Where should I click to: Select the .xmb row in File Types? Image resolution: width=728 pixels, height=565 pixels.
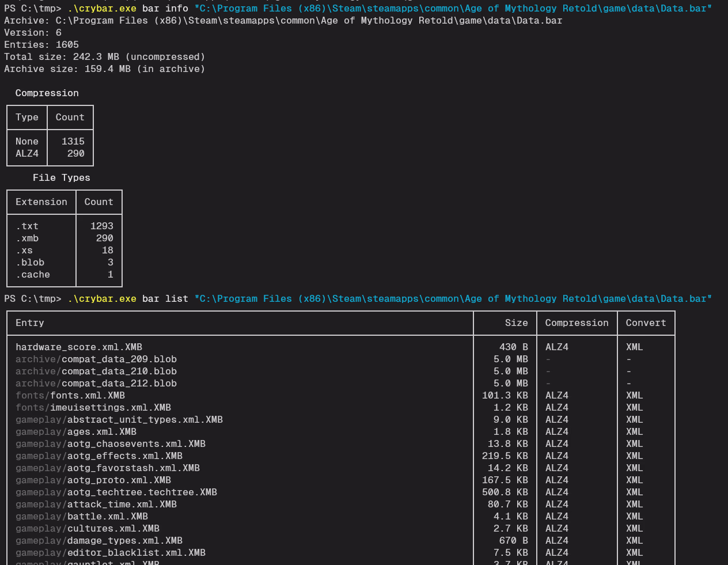[28, 238]
